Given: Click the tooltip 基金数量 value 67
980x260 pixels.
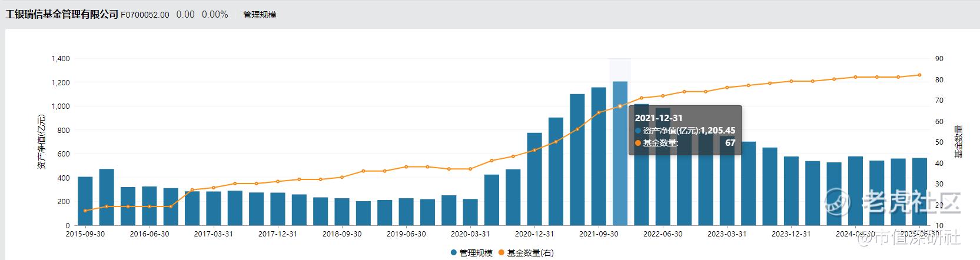Looking at the screenshot, I should 730,143.
